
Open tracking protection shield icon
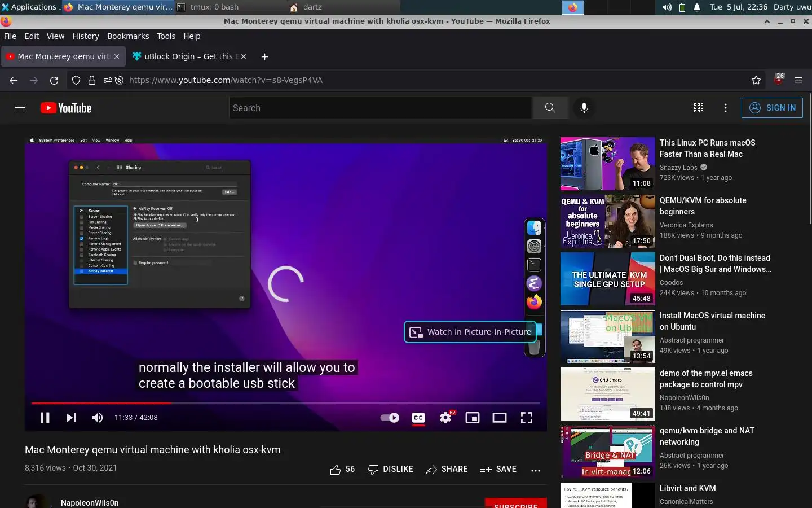click(76, 80)
